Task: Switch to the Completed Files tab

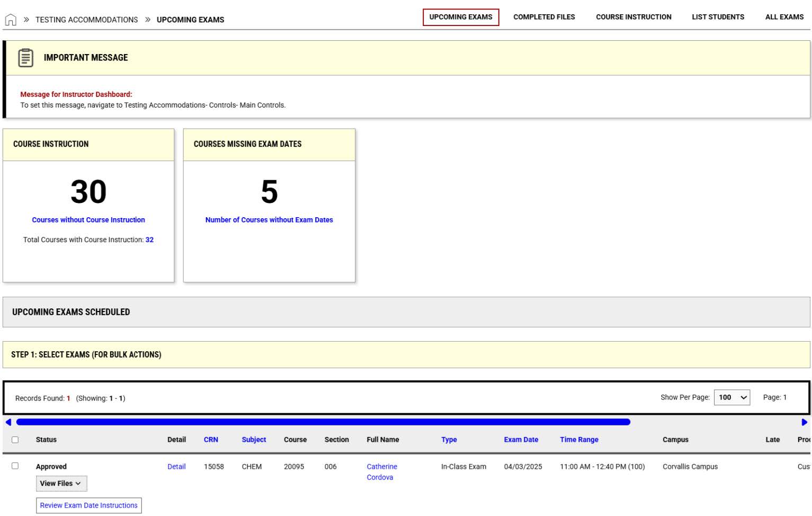Action: tap(543, 16)
